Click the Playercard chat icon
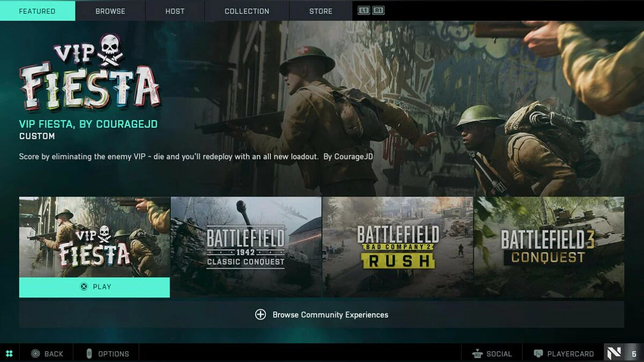644x362 pixels. pos(538,354)
